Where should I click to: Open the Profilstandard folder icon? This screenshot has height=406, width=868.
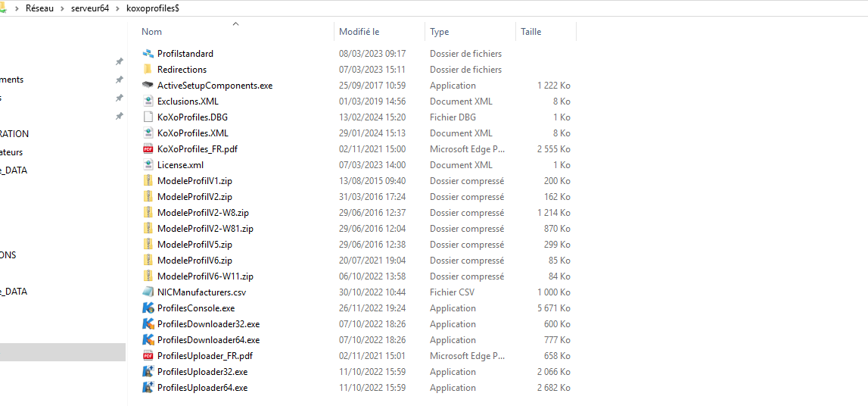(x=148, y=54)
